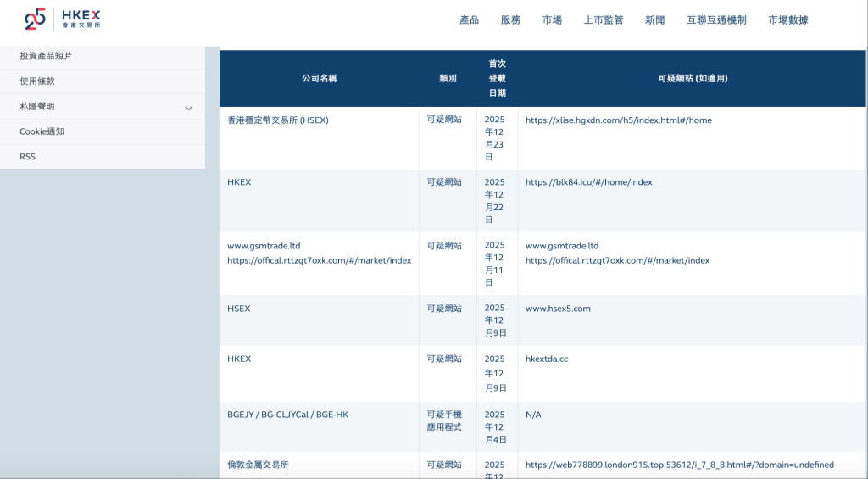Open the 服務 menu

(x=510, y=20)
